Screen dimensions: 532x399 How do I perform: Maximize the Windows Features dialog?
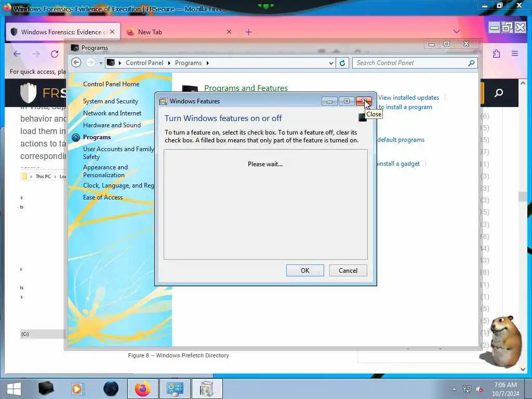pos(347,101)
